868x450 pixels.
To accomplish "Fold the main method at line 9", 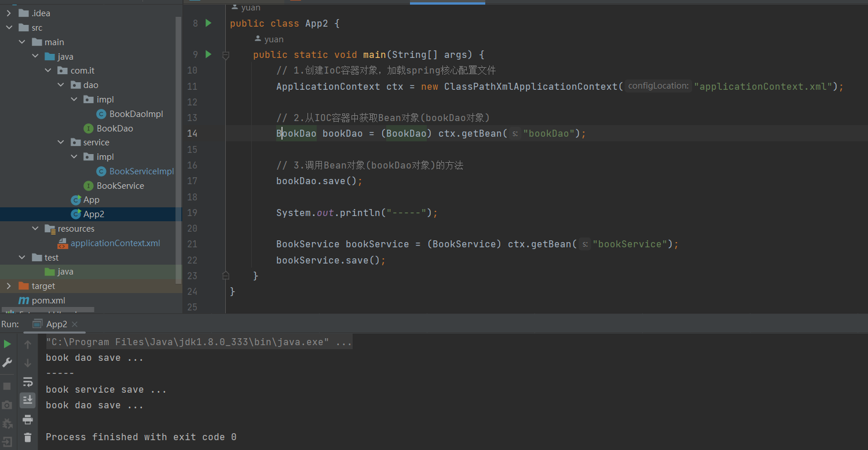I will click(x=226, y=55).
